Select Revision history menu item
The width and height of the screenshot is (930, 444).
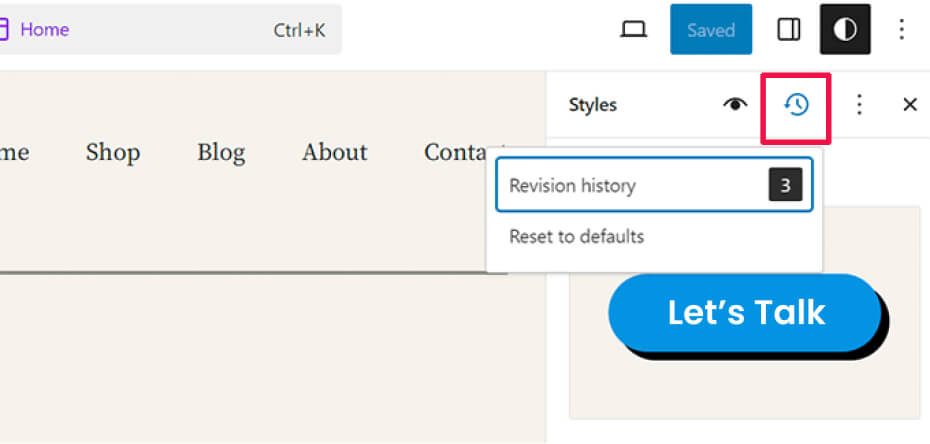[654, 184]
